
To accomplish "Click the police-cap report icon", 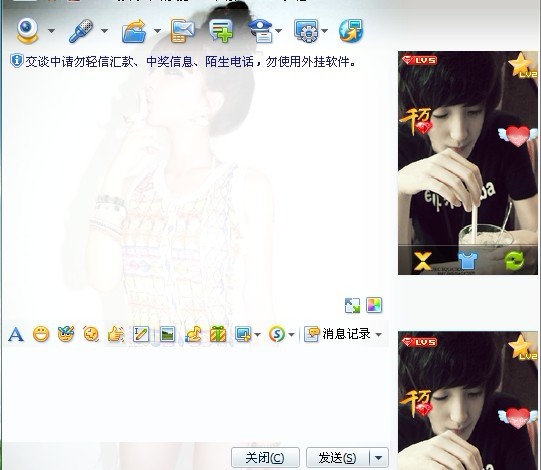I will pyautogui.click(x=260, y=31).
